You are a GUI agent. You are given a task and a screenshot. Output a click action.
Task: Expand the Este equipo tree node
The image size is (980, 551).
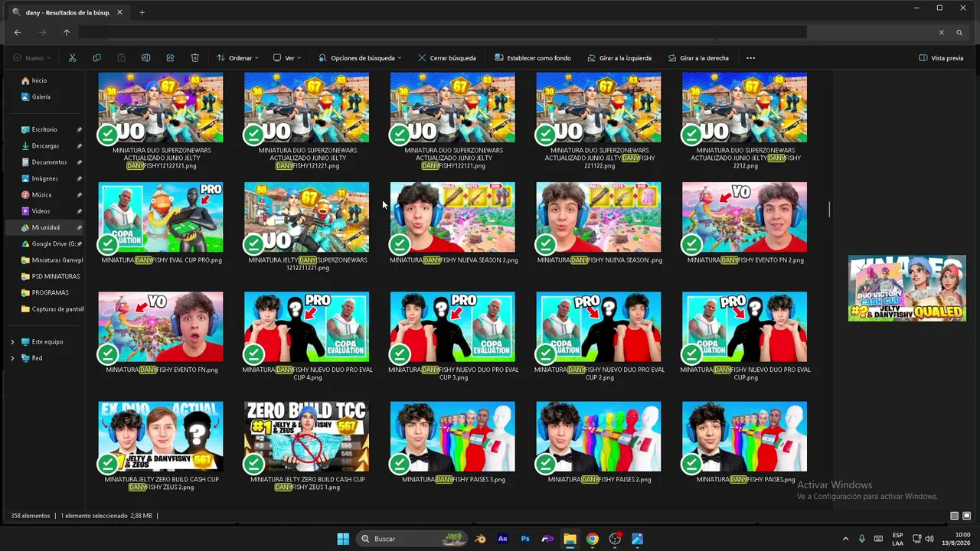(x=12, y=342)
